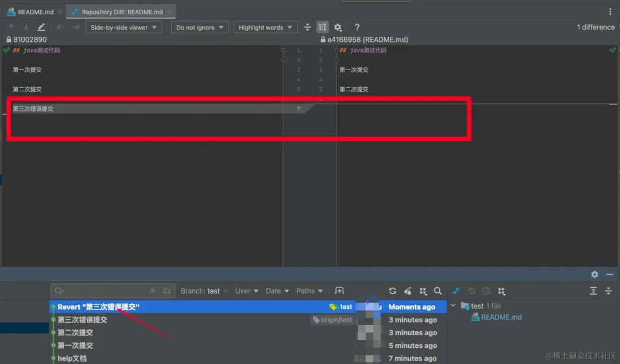Viewport: 620px width, 364px height.
Task: Switch to the README.md editor tab
Action: click(x=31, y=12)
